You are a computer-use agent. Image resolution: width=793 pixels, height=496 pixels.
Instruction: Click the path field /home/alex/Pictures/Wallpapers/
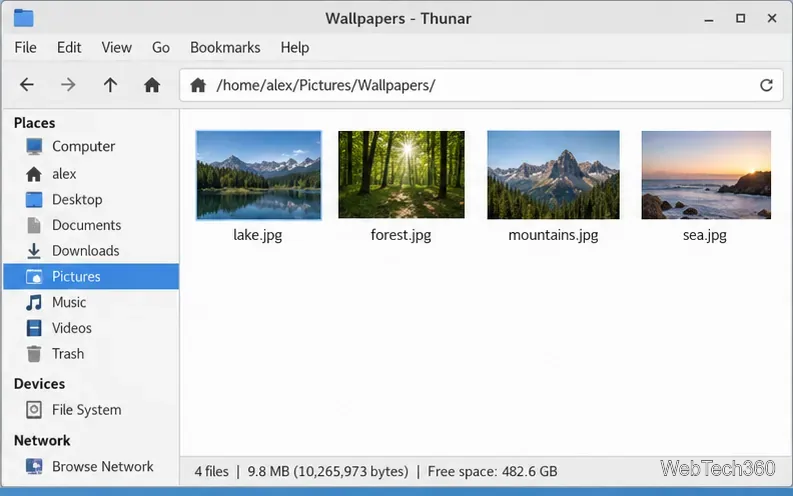coord(481,85)
